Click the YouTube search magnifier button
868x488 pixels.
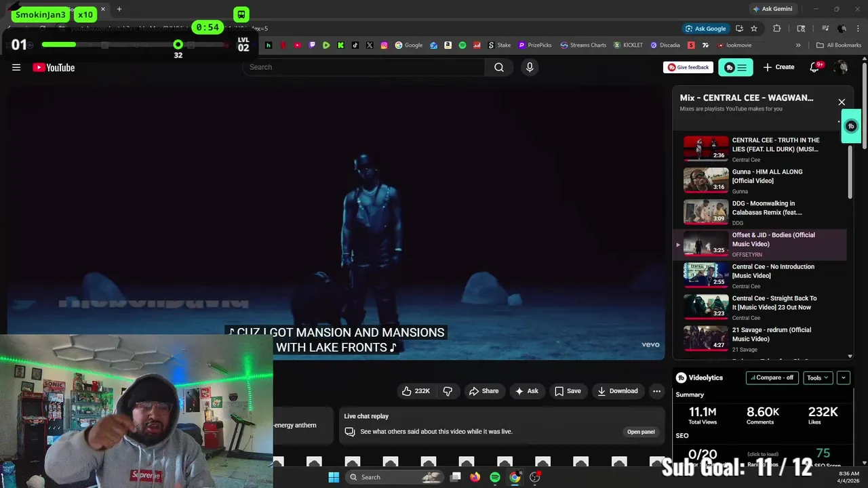tap(498, 67)
